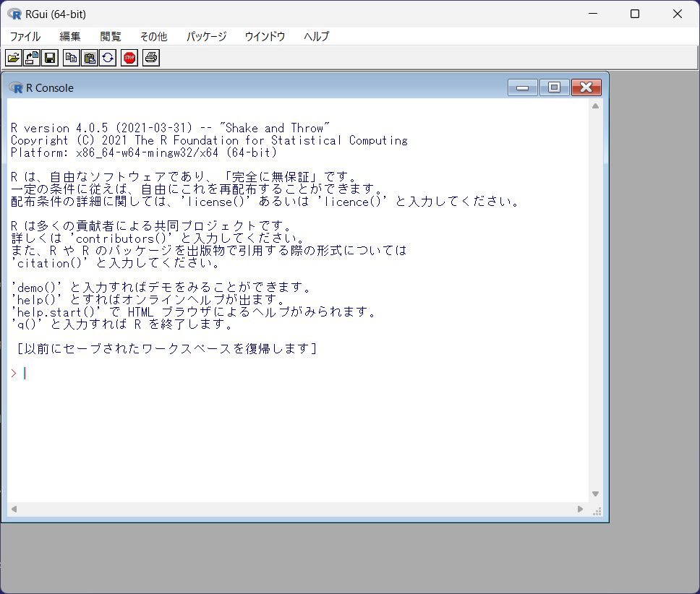Stop current computation with the STOP icon
Image resolution: width=700 pixels, height=594 pixels.
129,58
